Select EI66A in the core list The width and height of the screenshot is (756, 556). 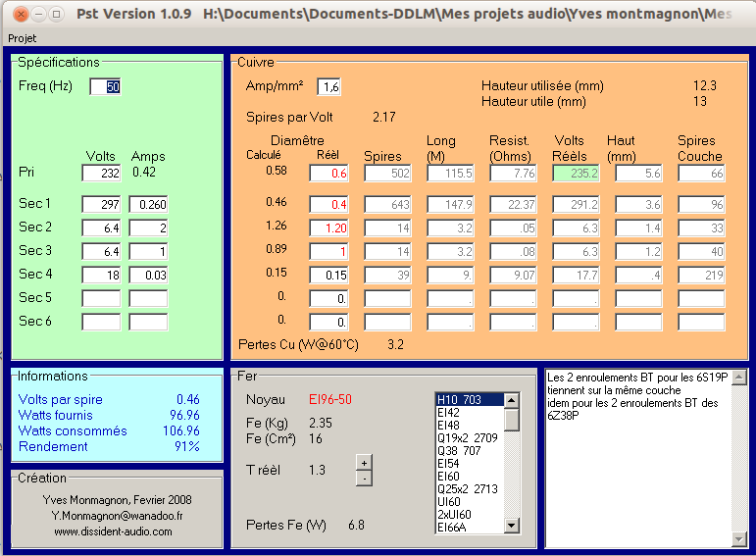[x=470, y=528]
